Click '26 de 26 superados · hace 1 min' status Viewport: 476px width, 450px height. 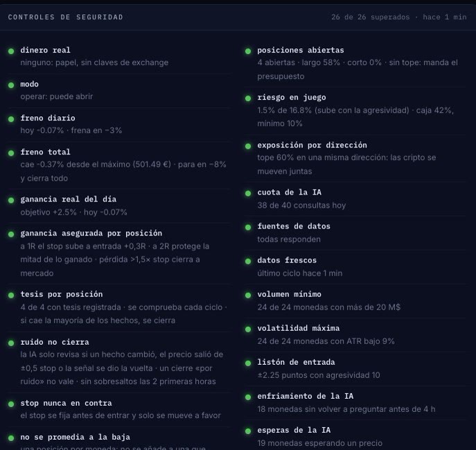pos(399,17)
